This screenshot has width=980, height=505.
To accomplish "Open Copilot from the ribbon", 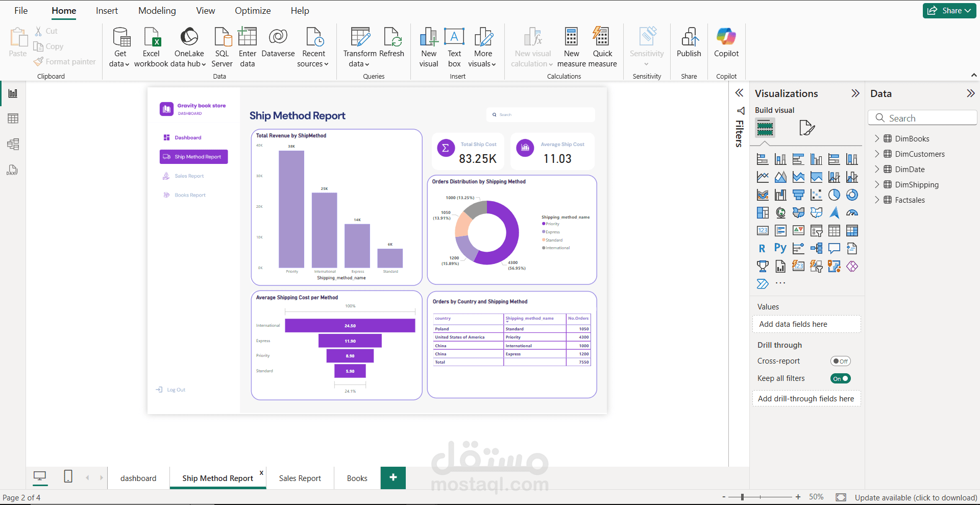I will click(726, 43).
